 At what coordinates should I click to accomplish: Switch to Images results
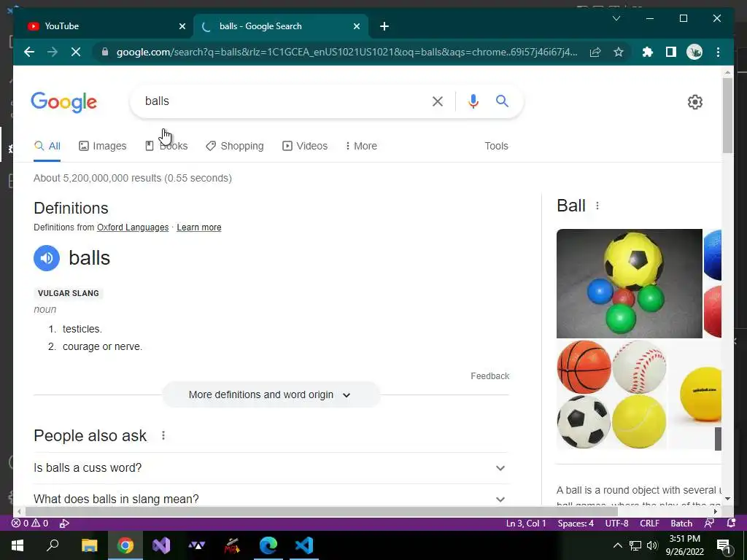pos(102,146)
